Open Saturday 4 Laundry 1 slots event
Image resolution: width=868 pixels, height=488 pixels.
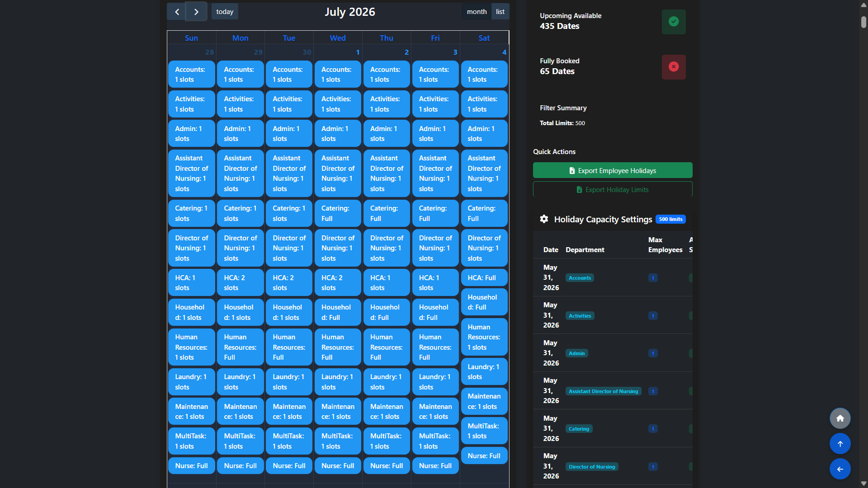coord(484,372)
